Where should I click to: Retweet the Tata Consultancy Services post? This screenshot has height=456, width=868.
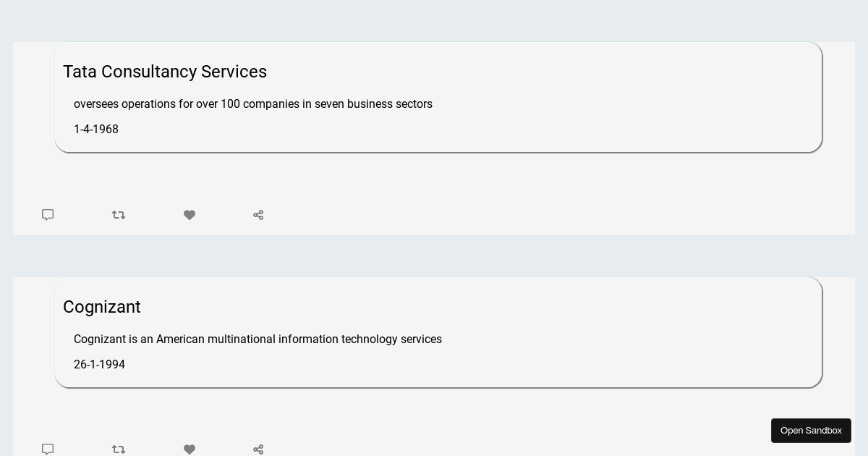coord(119,215)
